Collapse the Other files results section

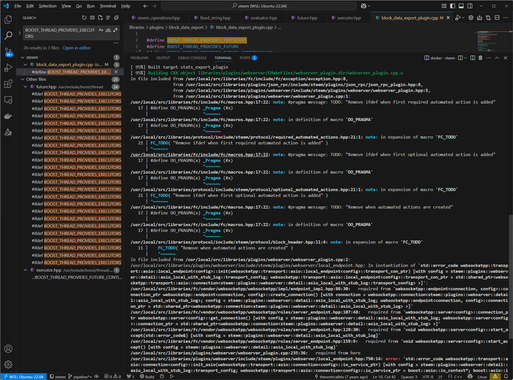[23, 79]
